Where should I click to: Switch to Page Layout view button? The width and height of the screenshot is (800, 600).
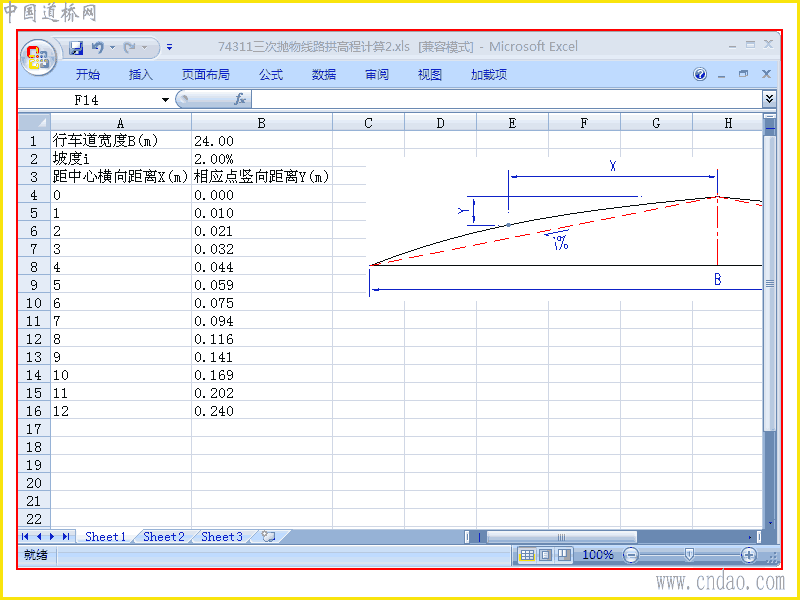coord(545,555)
